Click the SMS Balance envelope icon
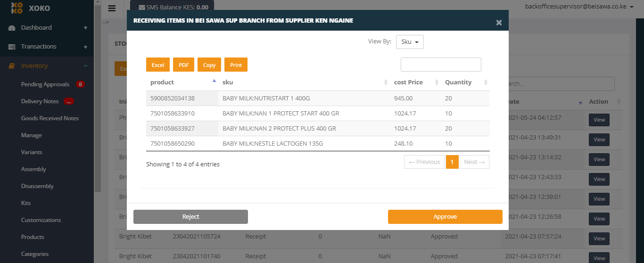 [x=141, y=8]
